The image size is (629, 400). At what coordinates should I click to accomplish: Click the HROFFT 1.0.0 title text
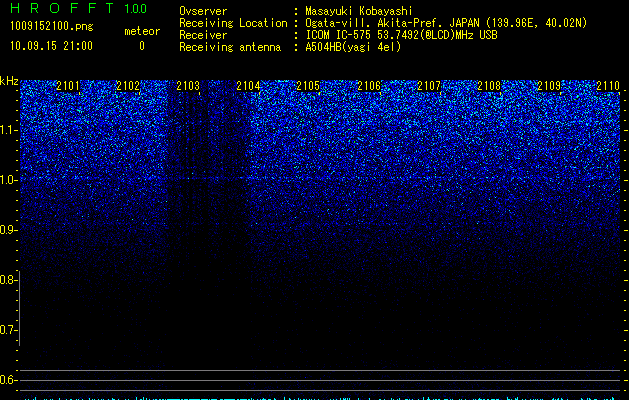[x=79, y=8]
